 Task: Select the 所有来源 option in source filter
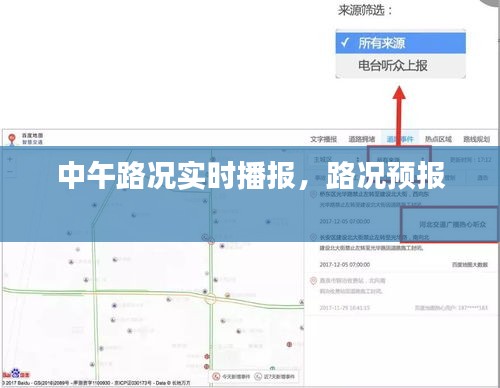(x=400, y=43)
